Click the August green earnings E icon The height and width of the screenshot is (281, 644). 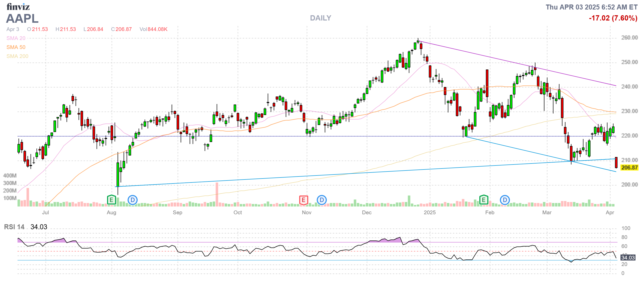(111, 200)
